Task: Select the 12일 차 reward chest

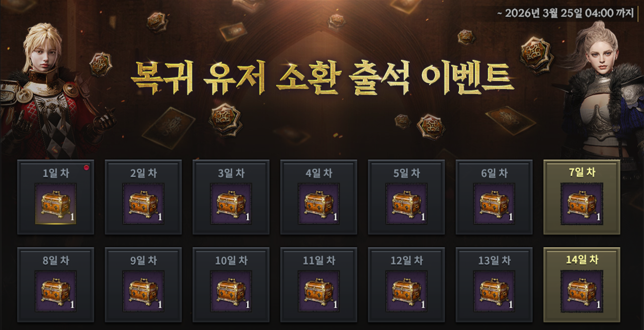Action: click(407, 291)
